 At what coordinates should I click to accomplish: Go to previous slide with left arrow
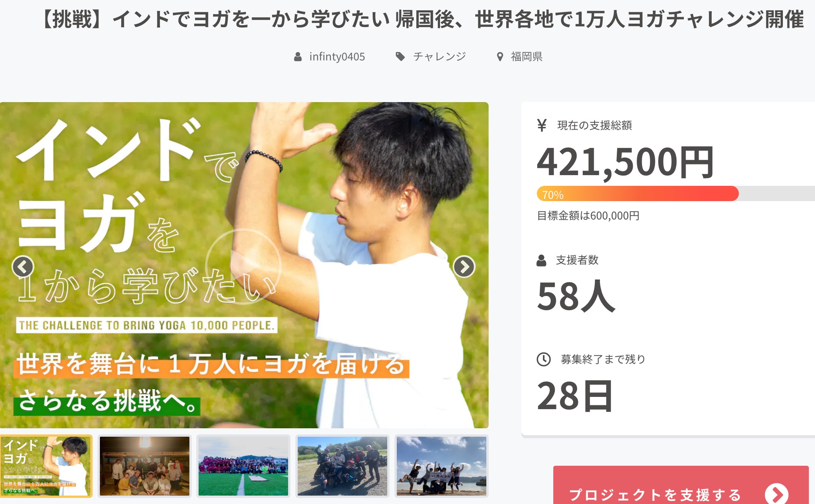23,267
